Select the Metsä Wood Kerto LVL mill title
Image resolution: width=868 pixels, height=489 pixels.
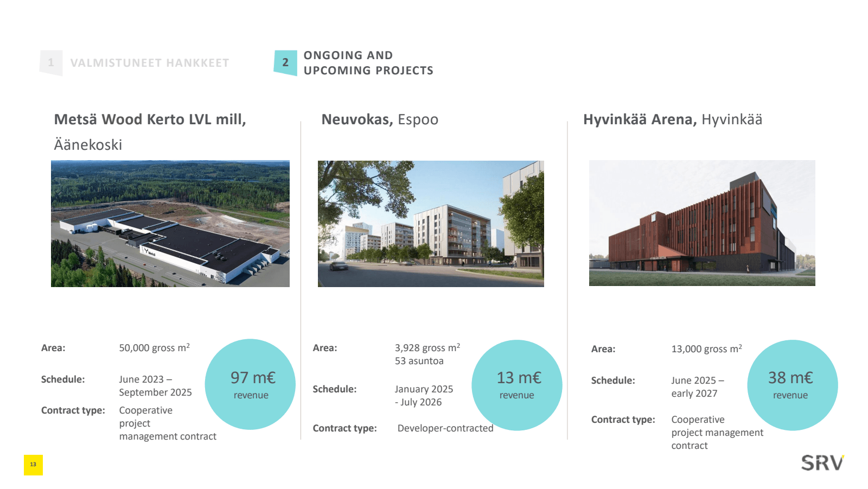pos(150,119)
